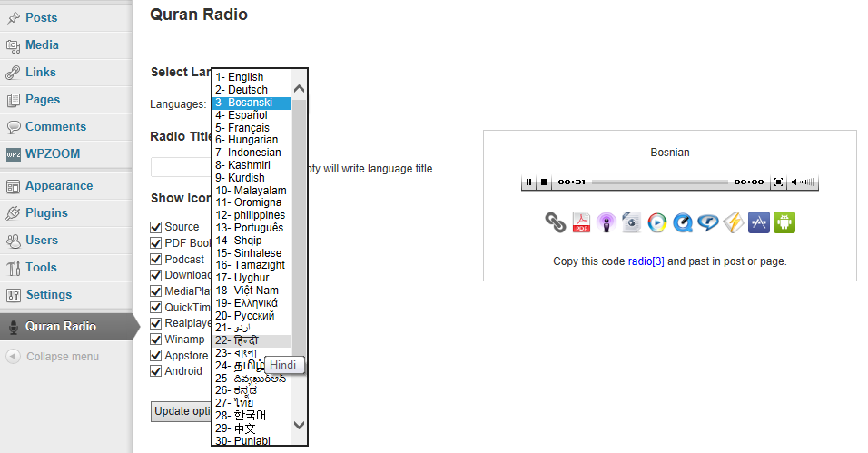Viewport: 868px width, 453px height.
Task: Click the Update options button
Action: tap(181, 411)
